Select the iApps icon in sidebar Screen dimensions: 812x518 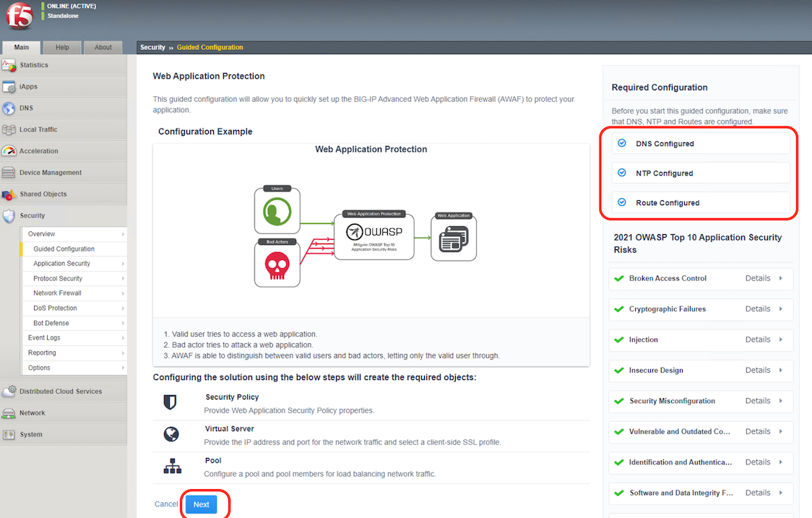[x=9, y=87]
